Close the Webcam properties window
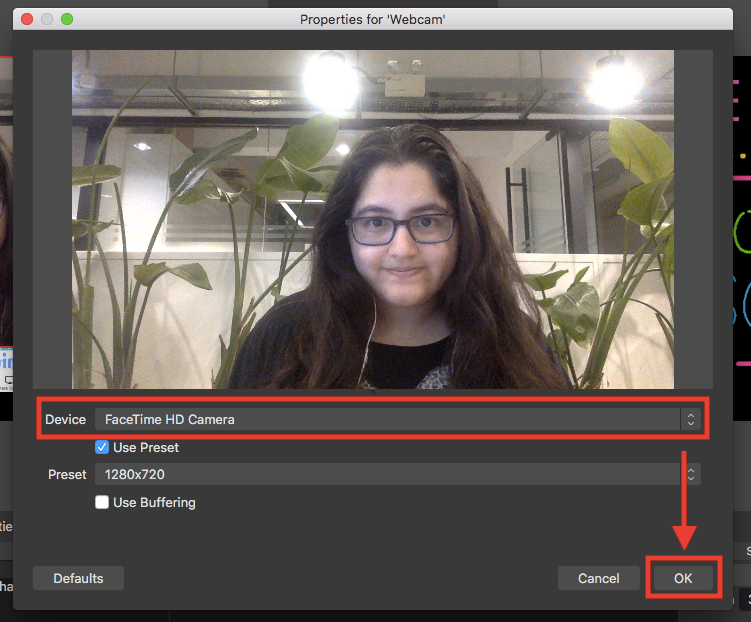 pos(27,19)
